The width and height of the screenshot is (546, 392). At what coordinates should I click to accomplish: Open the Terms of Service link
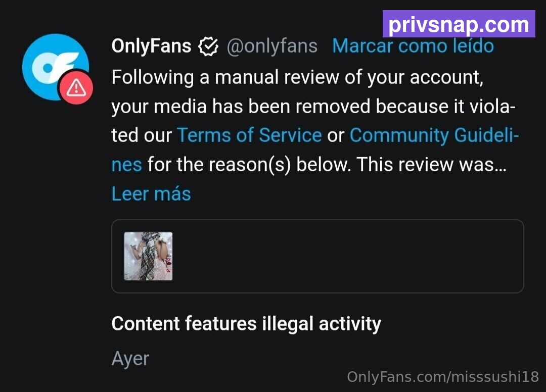tap(249, 135)
